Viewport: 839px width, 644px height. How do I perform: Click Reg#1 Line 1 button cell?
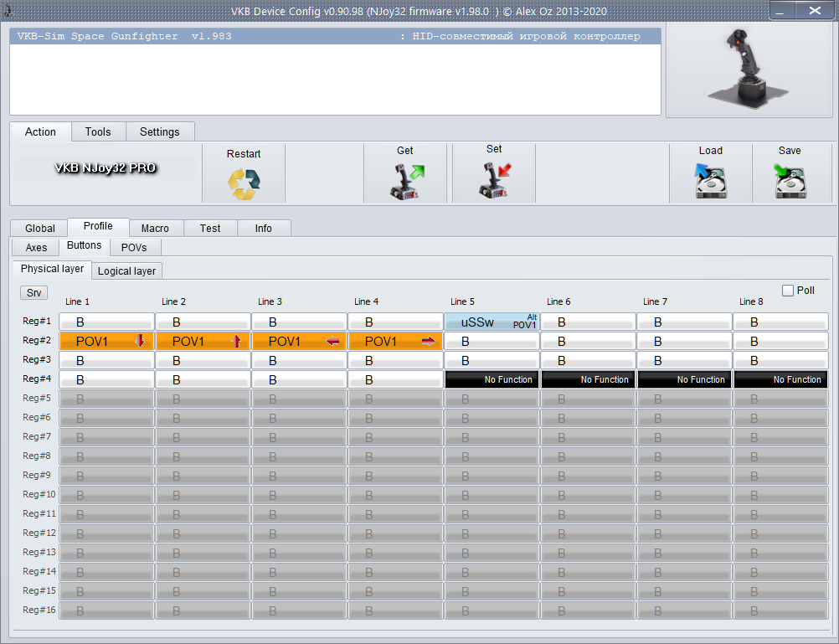tap(107, 322)
